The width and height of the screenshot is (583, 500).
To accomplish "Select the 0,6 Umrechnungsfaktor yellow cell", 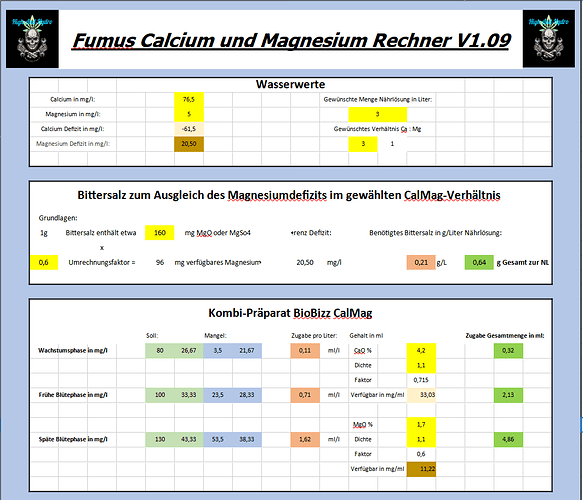I will 44,262.
